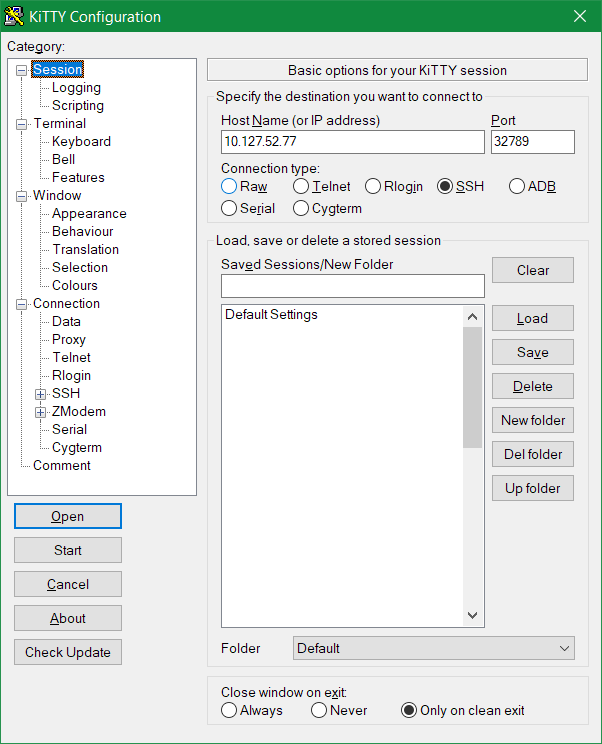Choose the Serial connection type
This screenshot has height=744, width=602.
coord(229,209)
